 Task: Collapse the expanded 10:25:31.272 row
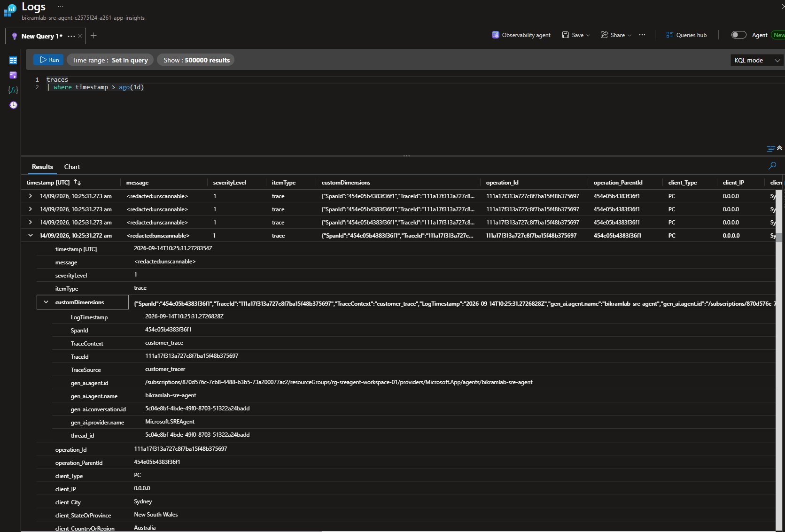click(x=31, y=235)
